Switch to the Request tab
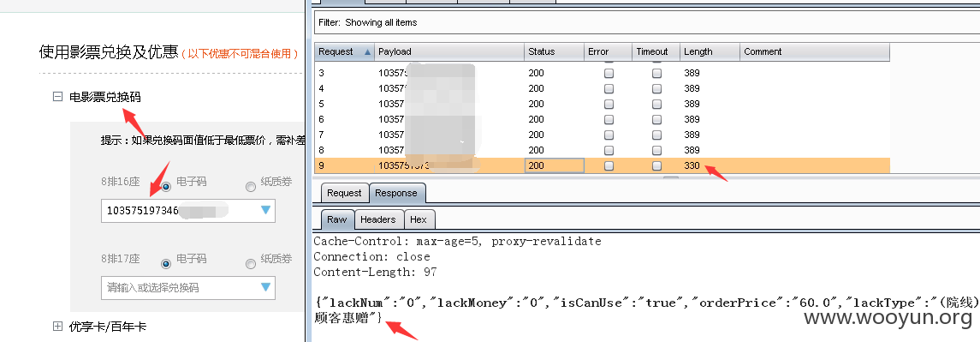The width and height of the screenshot is (980, 342). click(344, 193)
